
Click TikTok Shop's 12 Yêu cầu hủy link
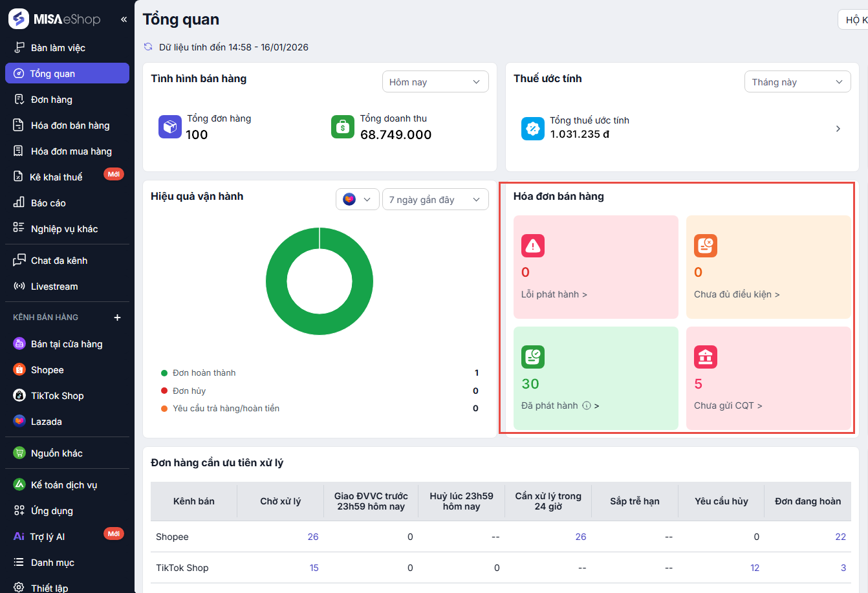pos(755,568)
